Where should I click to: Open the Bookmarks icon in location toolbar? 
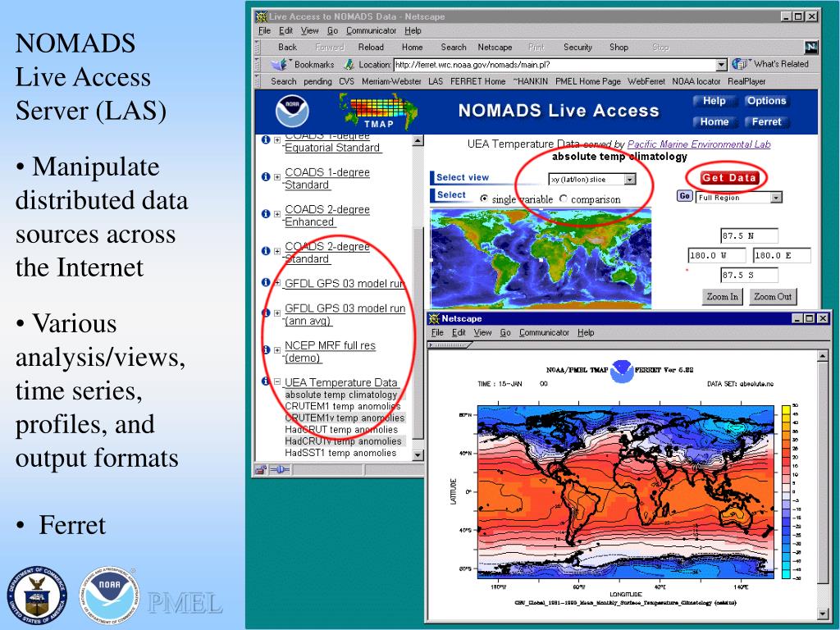click(279, 65)
